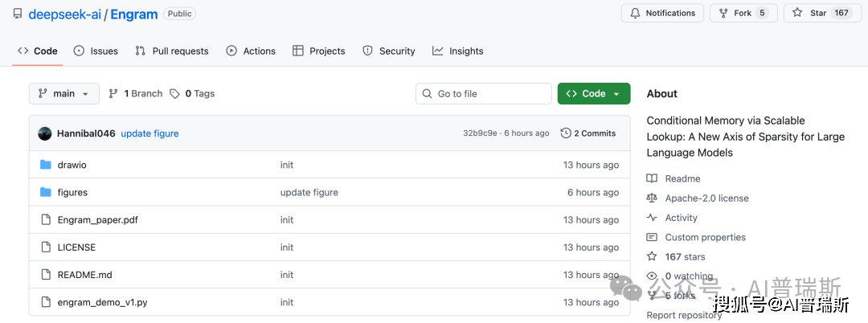Click the file icon of README.md
Image resolution: width=868 pixels, height=323 pixels.
click(x=46, y=275)
